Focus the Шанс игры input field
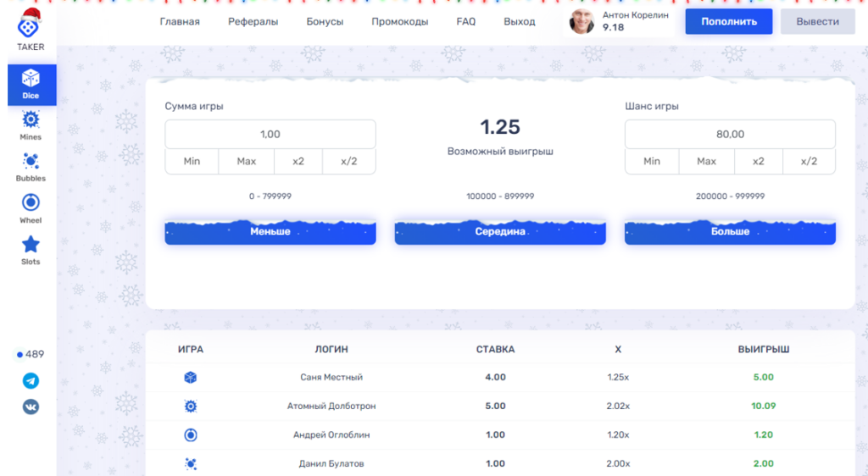Image resolution: width=868 pixels, height=476 pixels. pyautogui.click(x=730, y=135)
